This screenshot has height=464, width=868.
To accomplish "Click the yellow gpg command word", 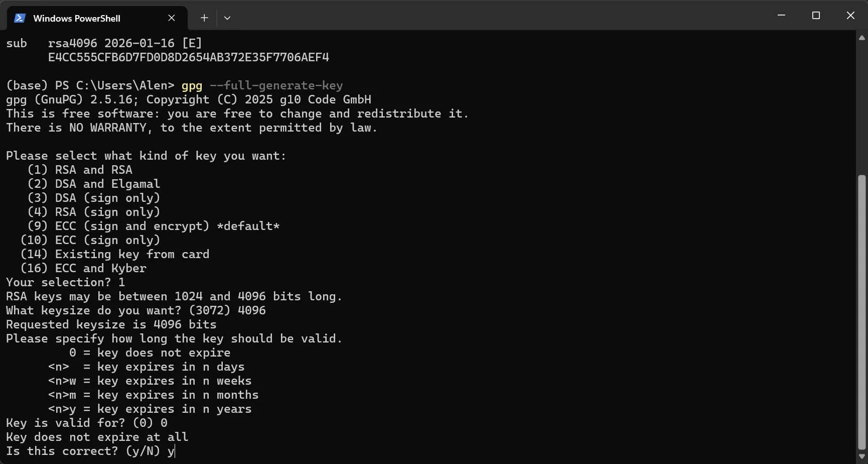I will click(192, 85).
